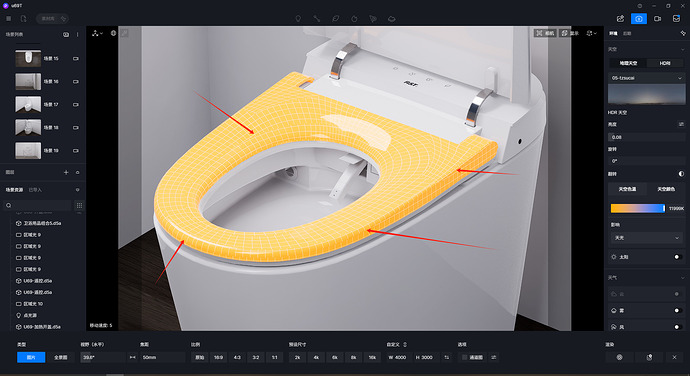Select the 天空颜色 sky color tab
This screenshot has height=376, width=690.
click(666, 189)
